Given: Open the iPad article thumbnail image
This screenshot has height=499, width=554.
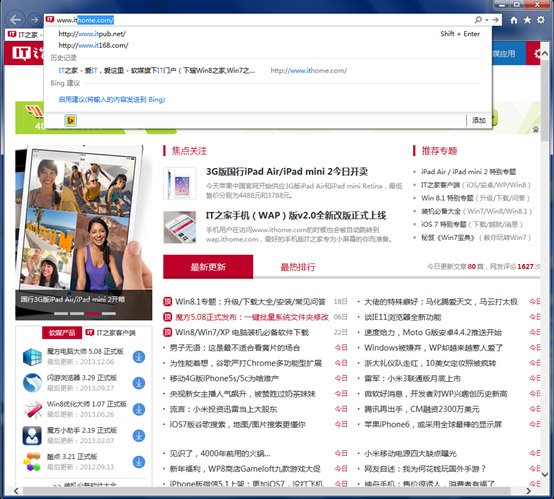Looking at the screenshot, I should pos(179,184).
